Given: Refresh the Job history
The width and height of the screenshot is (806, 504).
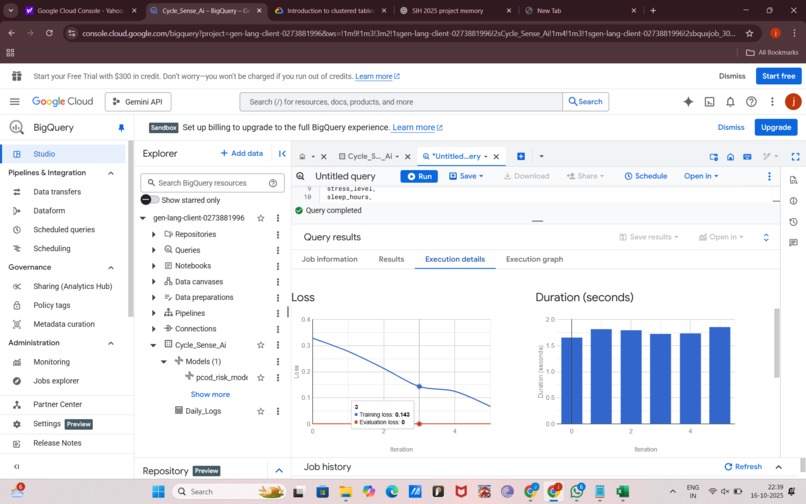Looking at the screenshot, I should 743,467.
